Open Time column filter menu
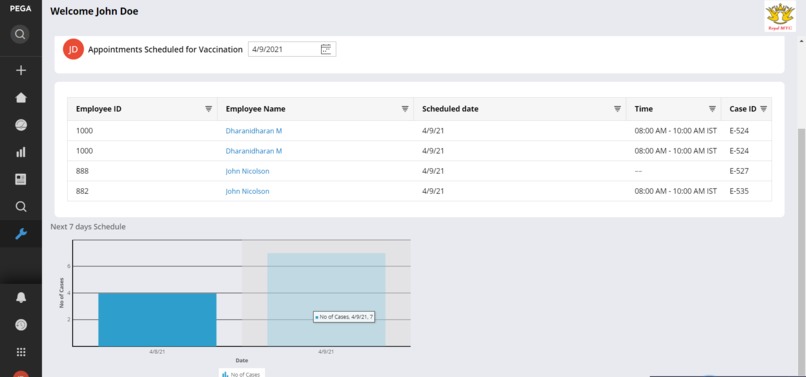806x377 pixels. 712,109
